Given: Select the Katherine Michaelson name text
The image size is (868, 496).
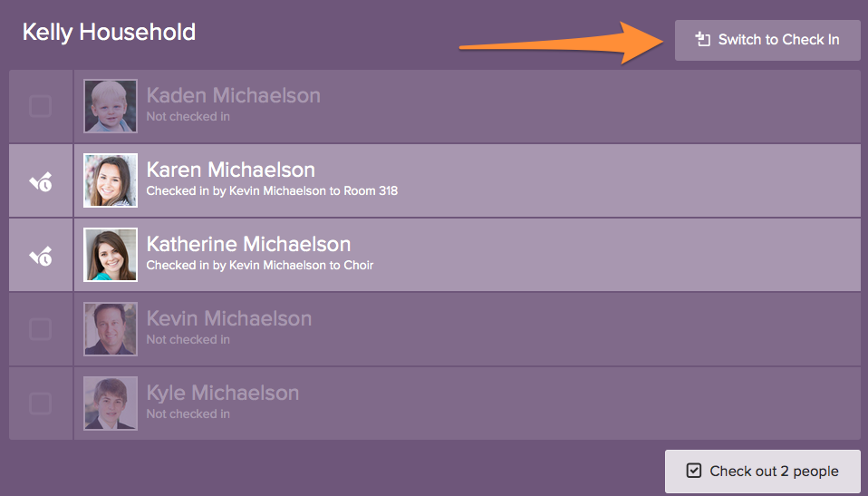Looking at the screenshot, I should tap(248, 244).
